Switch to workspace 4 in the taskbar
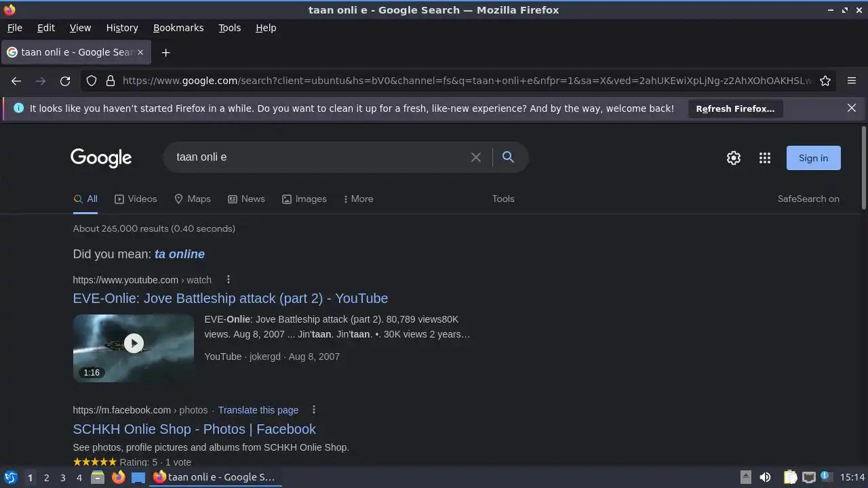This screenshot has height=488, width=868. point(79,478)
